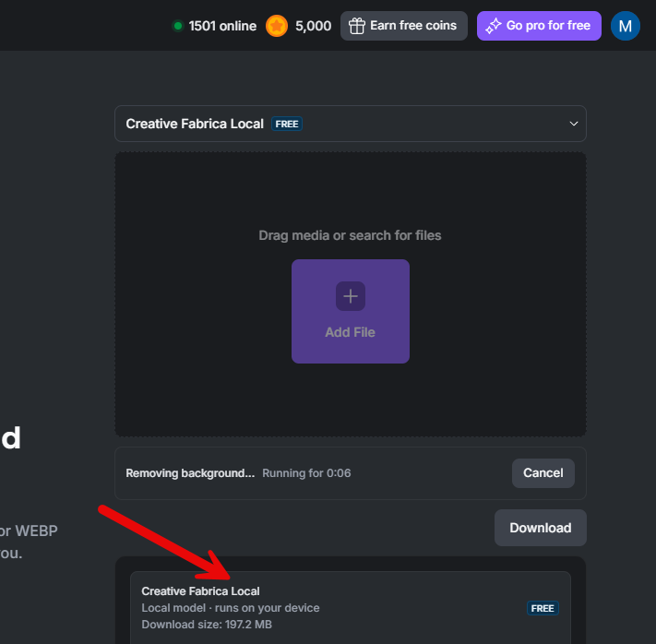Click Go pro for free button
Image resolution: width=656 pixels, height=644 pixels.
539,26
